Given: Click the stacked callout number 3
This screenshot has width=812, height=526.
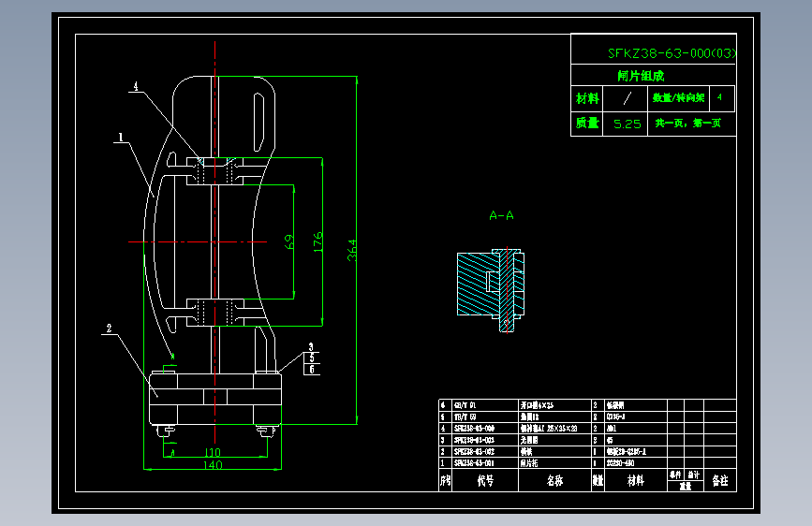Looking at the screenshot, I should coord(311,347).
